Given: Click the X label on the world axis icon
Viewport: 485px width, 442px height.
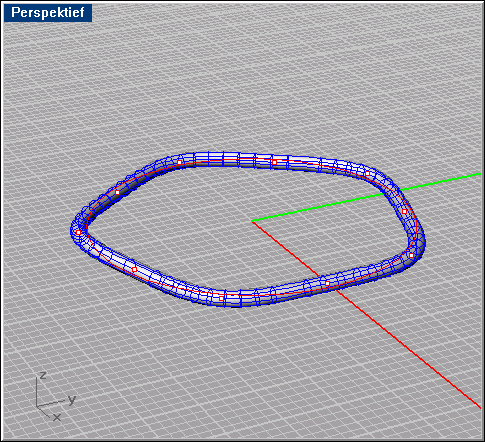Looking at the screenshot, I should (x=57, y=417).
